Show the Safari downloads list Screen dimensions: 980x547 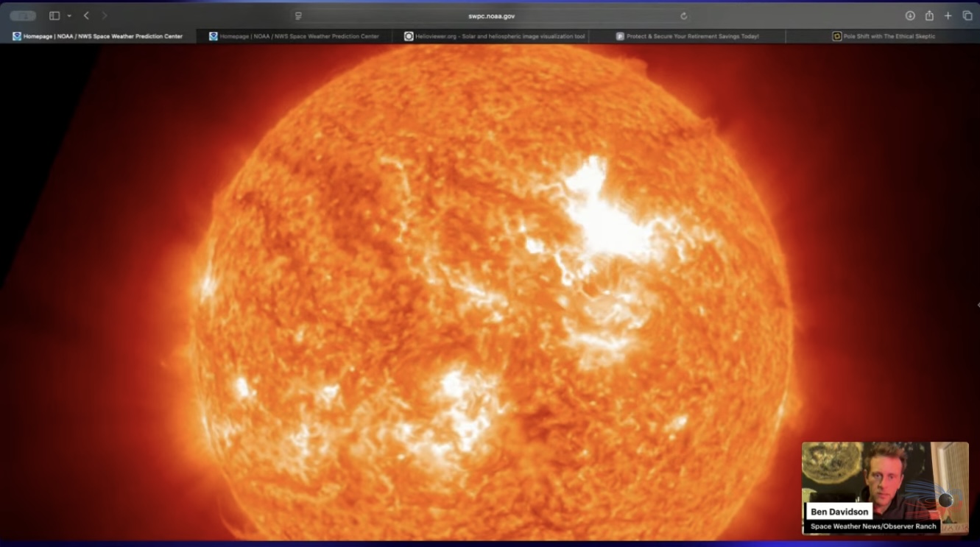910,15
